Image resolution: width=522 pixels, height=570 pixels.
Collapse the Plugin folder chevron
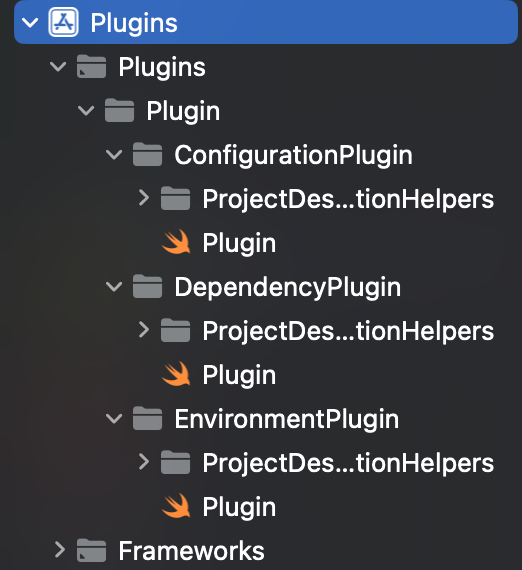(86, 111)
